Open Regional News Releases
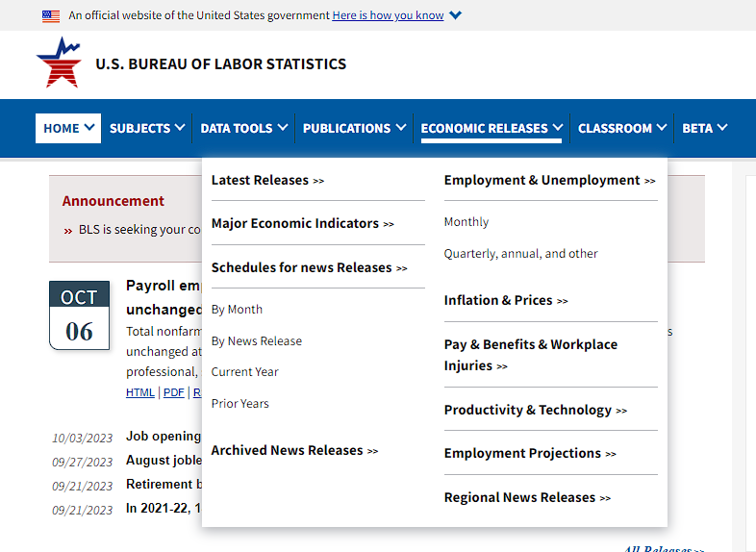The image size is (756, 552). coord(527,497)
